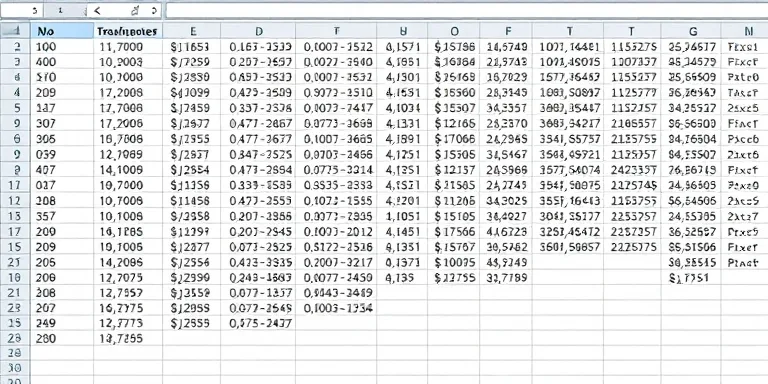The height and width of the screenshot is (384, 768).
Task: Select column header F
Action: tap(506, 31)
